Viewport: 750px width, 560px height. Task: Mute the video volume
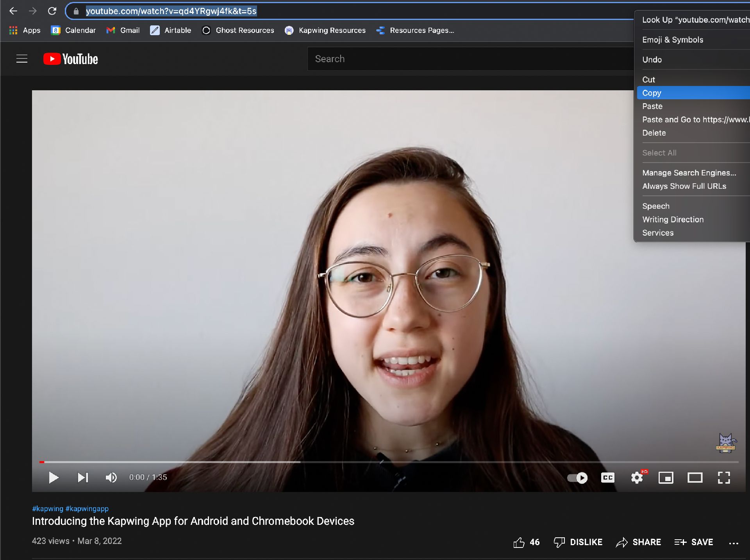point(111,477)
